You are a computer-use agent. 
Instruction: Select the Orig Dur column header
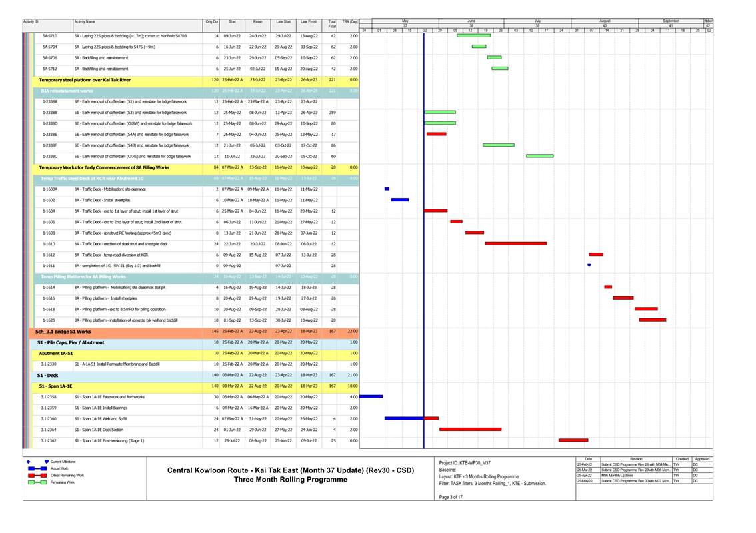click(x=211, y=22)
